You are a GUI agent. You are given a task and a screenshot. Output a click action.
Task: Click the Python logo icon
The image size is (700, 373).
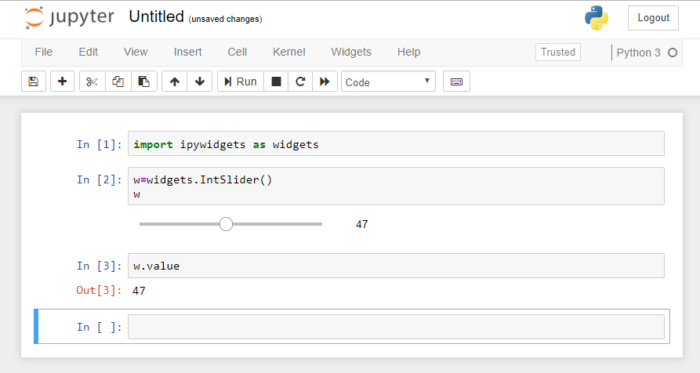click(x=596, y=18)
